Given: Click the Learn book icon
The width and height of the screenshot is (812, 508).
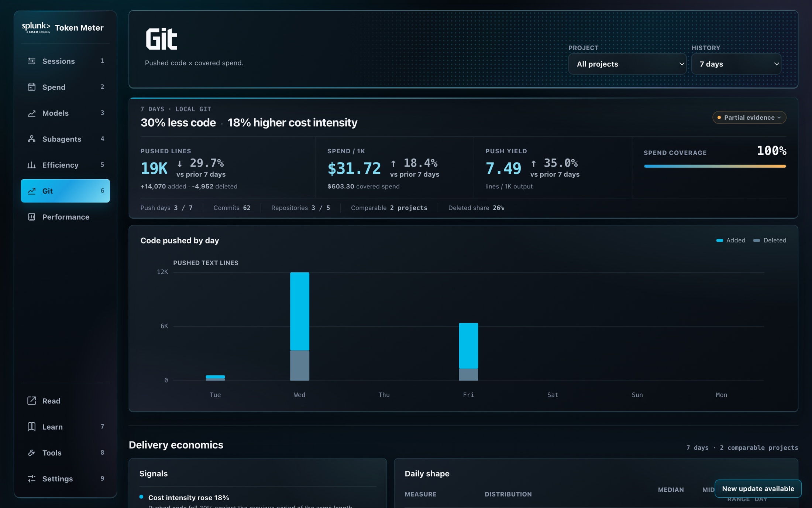Looking at the screenshot, I should pyautogui.click(x=31, y=426).
